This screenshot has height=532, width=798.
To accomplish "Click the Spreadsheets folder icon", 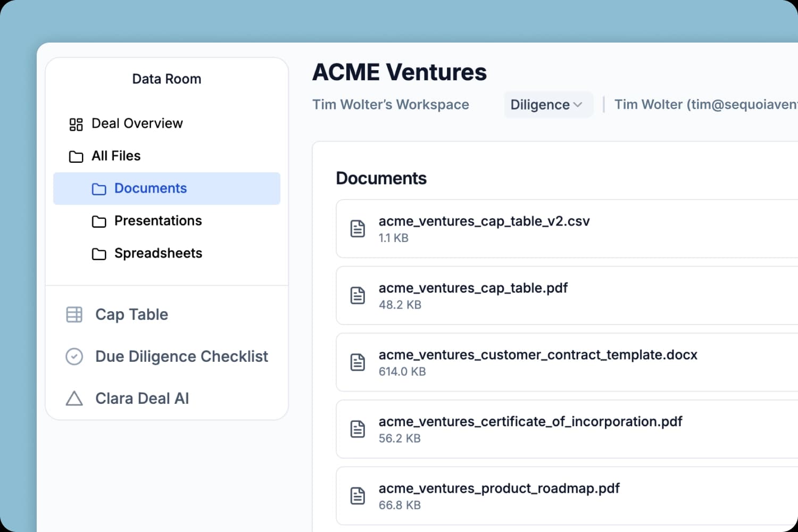I will click(x=99, y=254).
